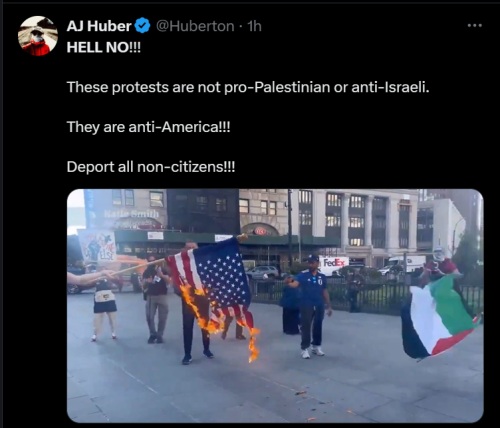Open the @Huberton handle link
Viewport: 500px width, 428px height.
tap(195, 26)
